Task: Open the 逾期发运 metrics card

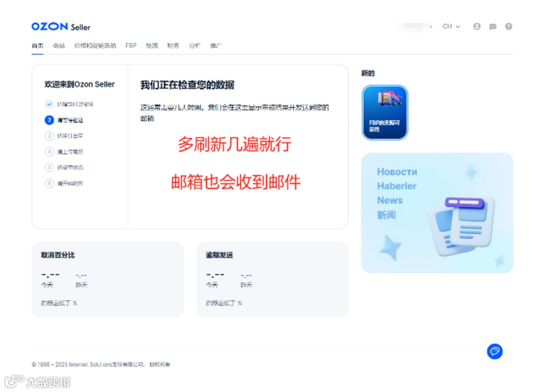Action: point(273,279)
